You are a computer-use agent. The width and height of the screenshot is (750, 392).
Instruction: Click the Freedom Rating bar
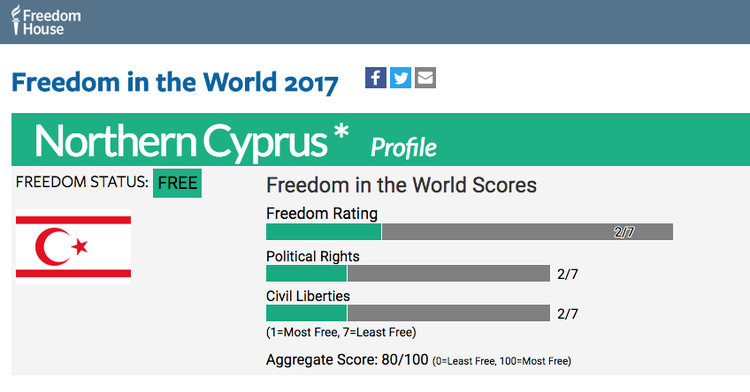[469, 232]
